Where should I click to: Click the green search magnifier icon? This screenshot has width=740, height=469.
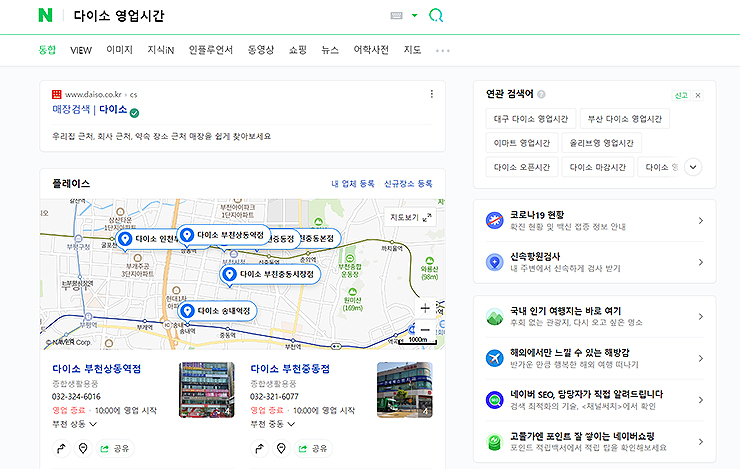click(x=436, y=16)
